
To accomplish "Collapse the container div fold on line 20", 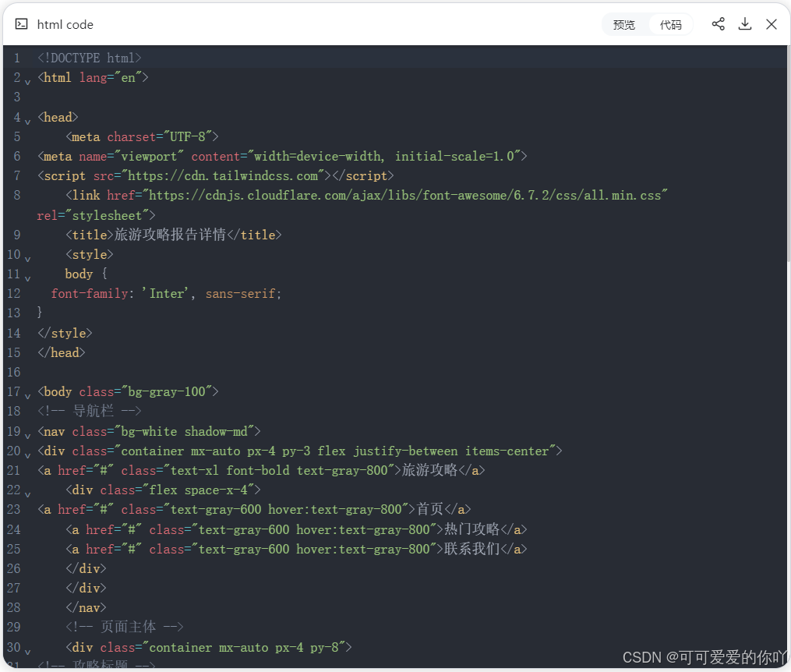I will point(27,454).
